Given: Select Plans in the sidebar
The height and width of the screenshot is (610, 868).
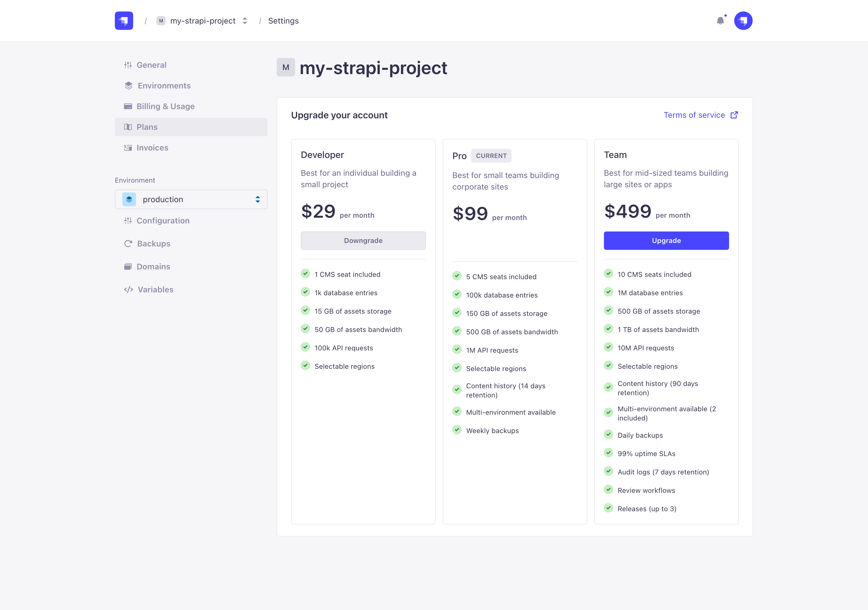Looking at the screenshot, I should point(147,127).
